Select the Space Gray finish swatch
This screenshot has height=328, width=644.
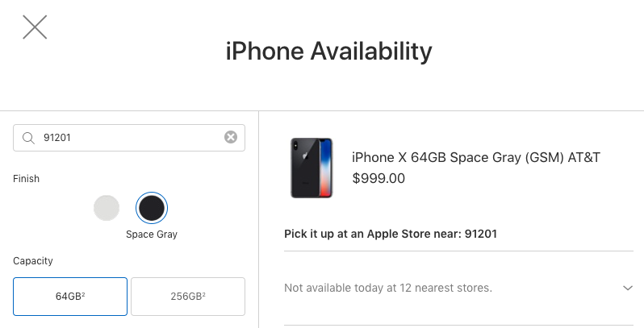(151, 208)
